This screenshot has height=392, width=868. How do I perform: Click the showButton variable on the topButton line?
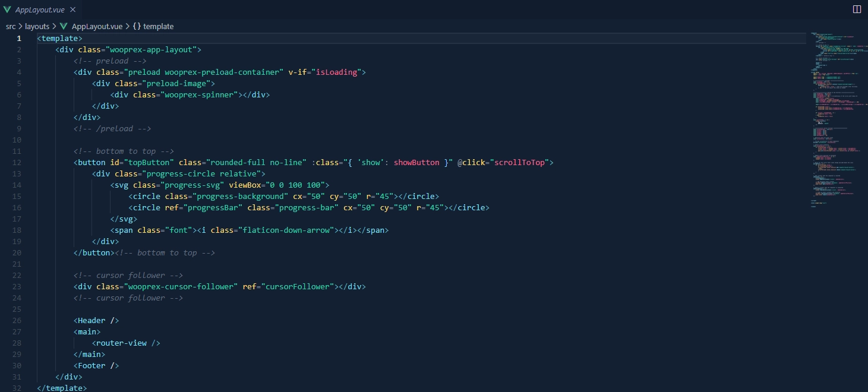tap(416, 162)
